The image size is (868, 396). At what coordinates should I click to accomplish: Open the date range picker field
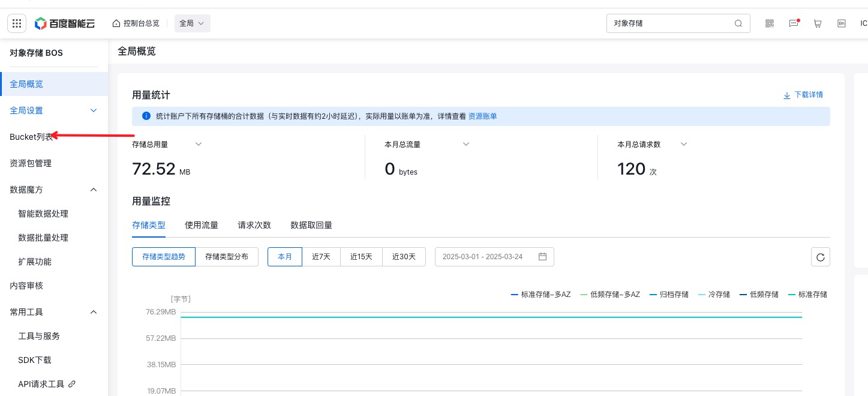pos(494,257)
